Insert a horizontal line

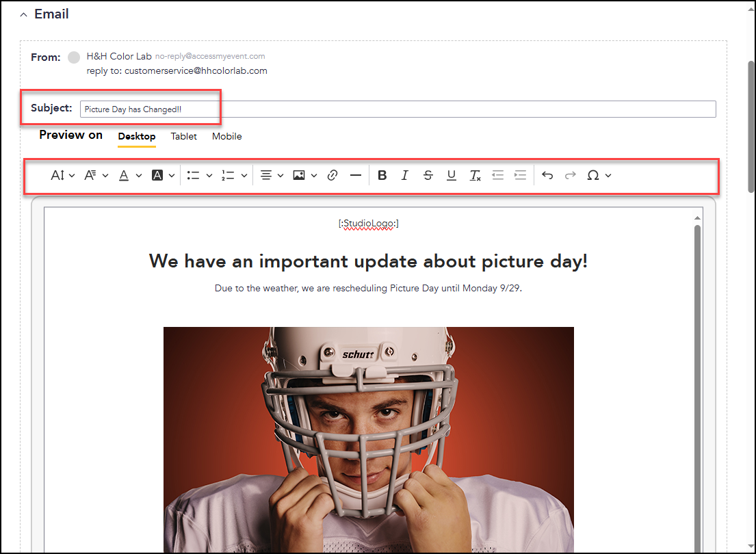(x=356, y=176)
